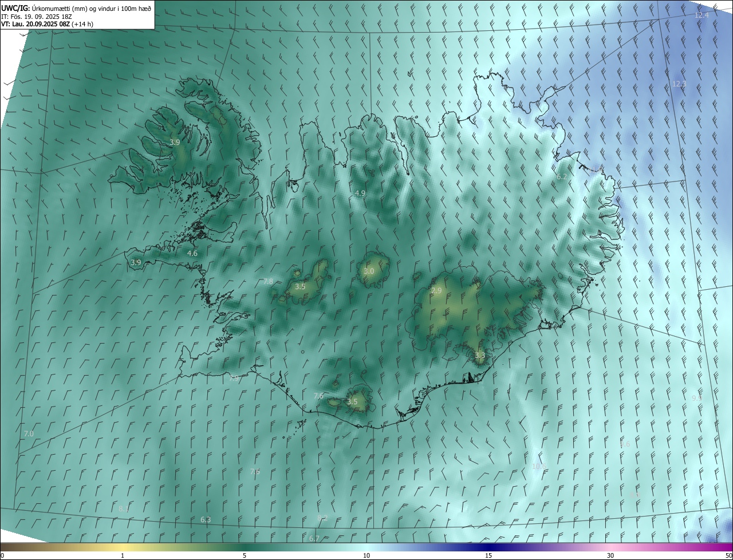The image size is (733, 560).
Task: Click the UWC/IG Úrkomumætti map title text
Action: point(76,7)
